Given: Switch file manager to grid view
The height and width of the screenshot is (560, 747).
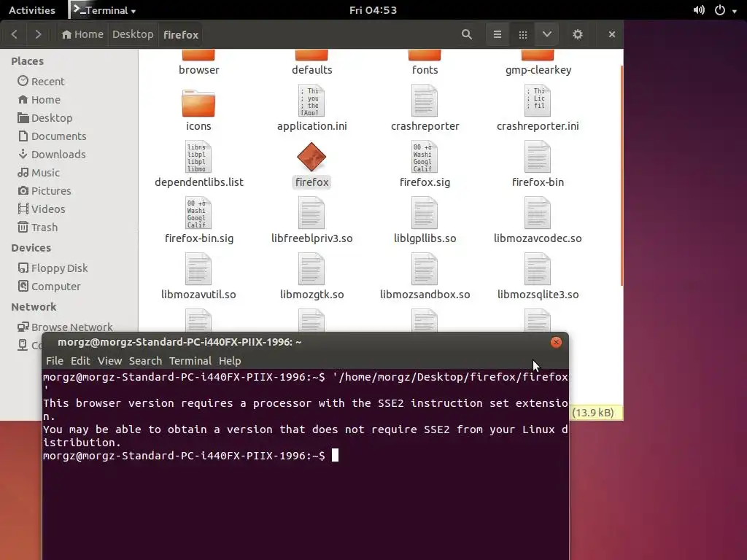Looking at the screenshot, I should [x=522, y=34].
